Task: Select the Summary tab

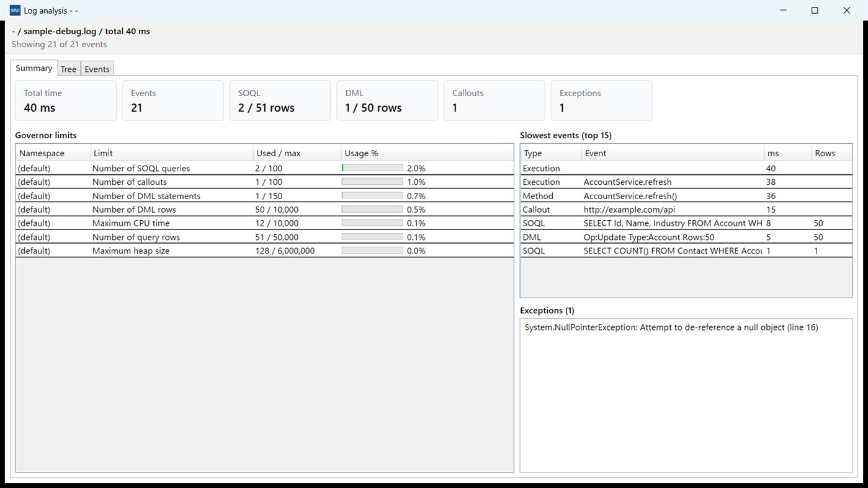Action: click(34, 68)
